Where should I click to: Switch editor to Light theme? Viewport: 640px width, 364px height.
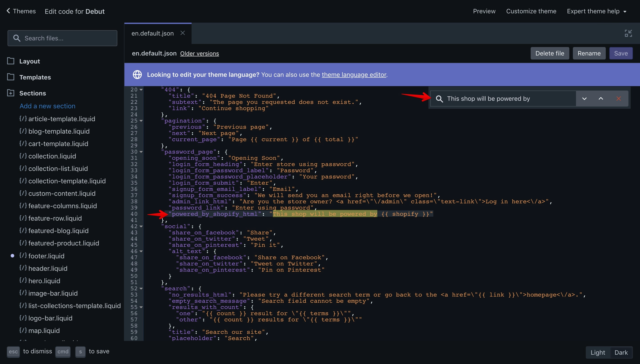(598, 352)
